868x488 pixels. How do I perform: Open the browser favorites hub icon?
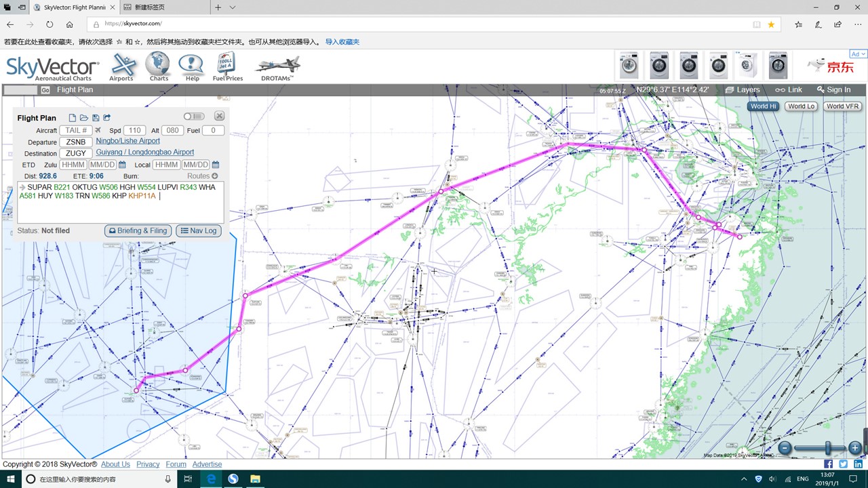coord(799,24)
